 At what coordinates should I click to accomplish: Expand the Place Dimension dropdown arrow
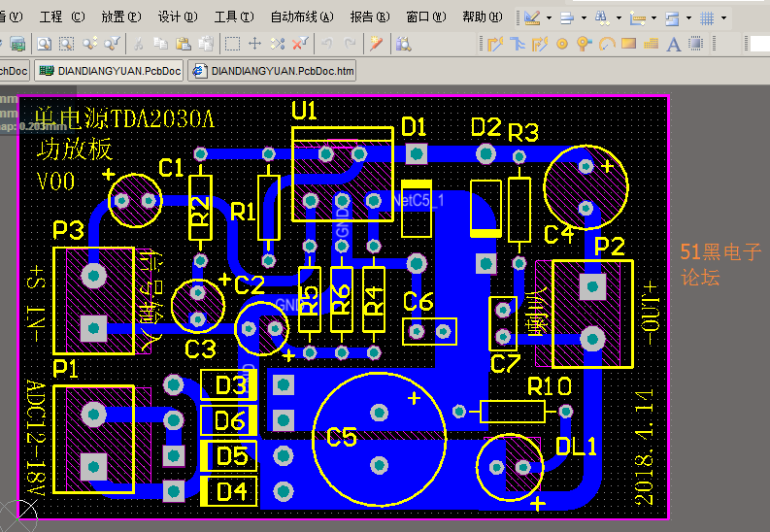653,18
